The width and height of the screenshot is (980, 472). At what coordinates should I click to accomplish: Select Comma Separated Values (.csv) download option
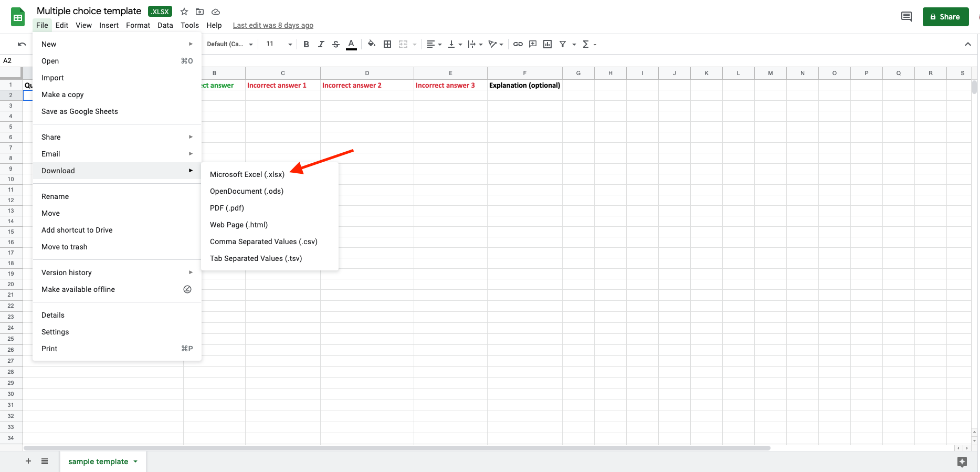264,242
